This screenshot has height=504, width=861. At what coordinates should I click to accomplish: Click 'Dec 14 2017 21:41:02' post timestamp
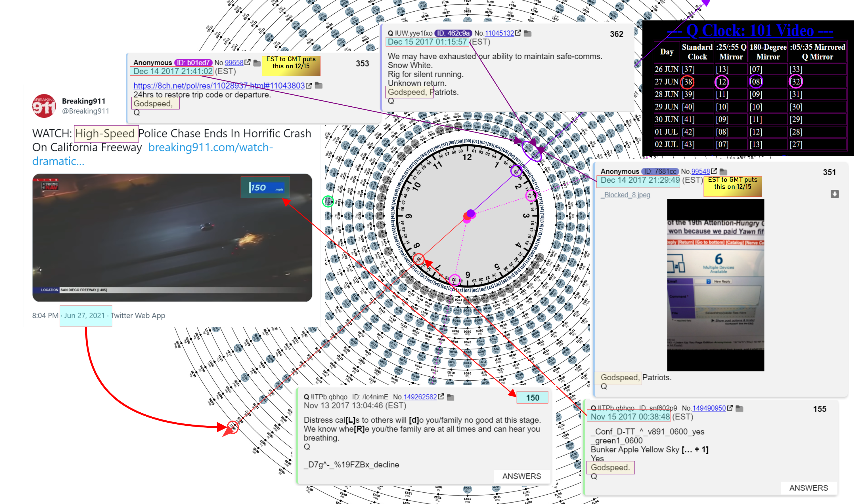click(173, 71)
